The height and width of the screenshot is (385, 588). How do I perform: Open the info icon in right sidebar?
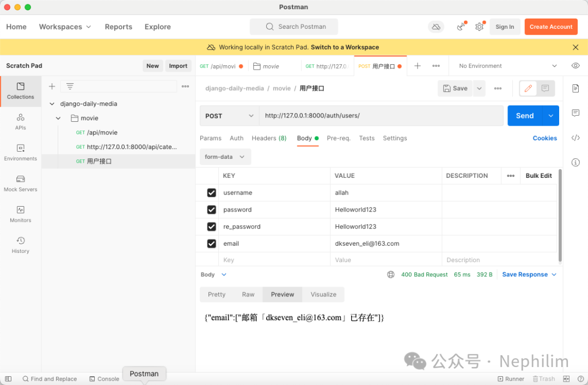(x=575, y=162)
